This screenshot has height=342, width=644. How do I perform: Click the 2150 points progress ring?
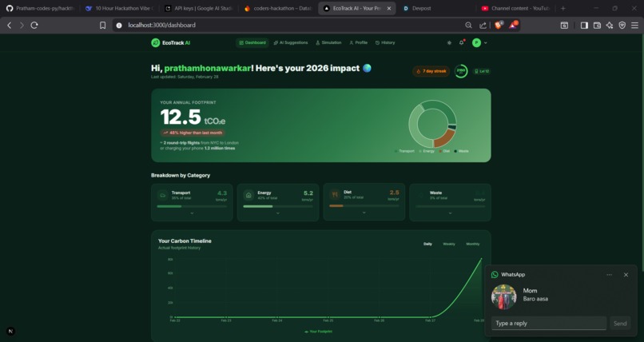(461, 71)
